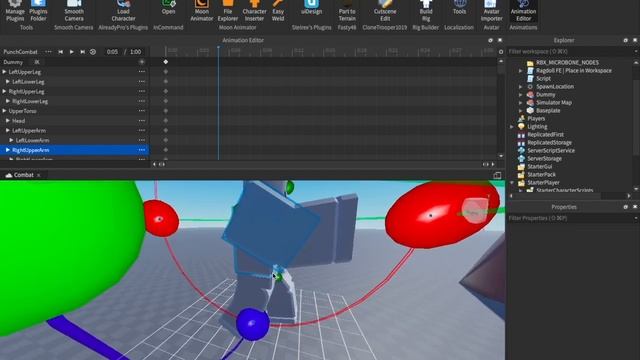The image size is (640, 360).
Task: Focus the Filter Properties search box
Action: [x=570, y=218]
